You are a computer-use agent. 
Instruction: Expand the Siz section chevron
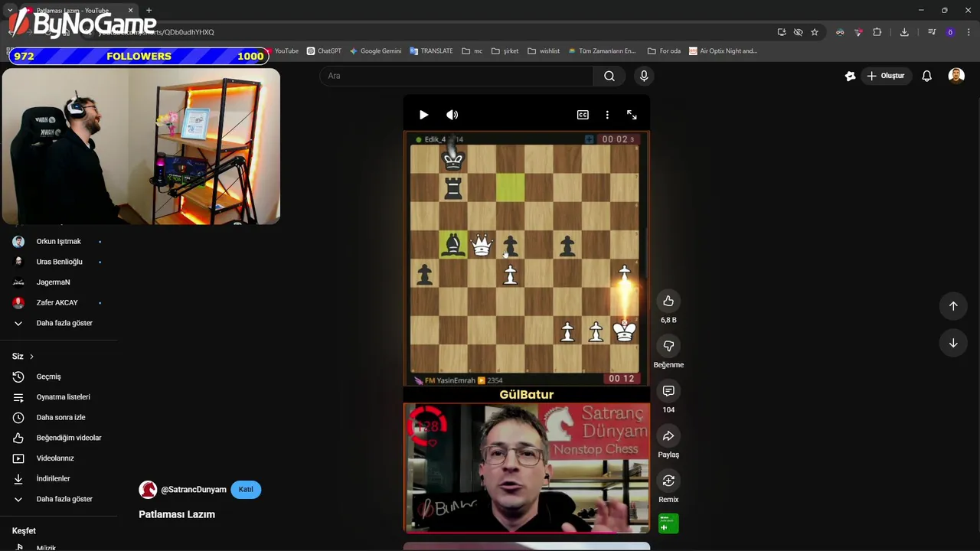(31, 357)
